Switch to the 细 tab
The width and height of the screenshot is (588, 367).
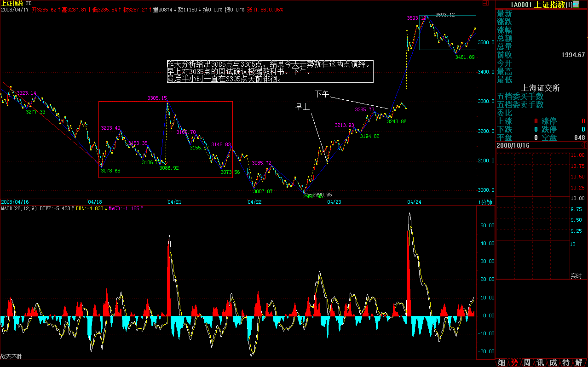click(502, 363)
